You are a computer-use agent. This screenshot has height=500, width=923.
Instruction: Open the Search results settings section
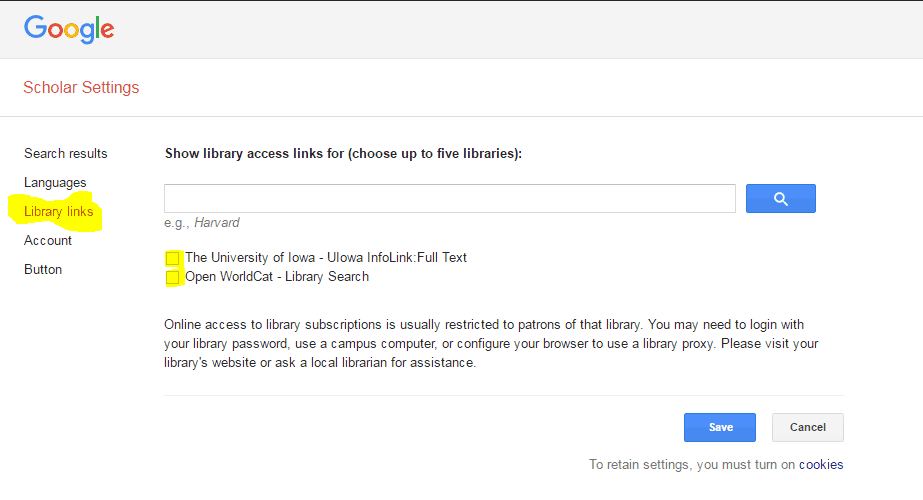click(x=66, y=153)
